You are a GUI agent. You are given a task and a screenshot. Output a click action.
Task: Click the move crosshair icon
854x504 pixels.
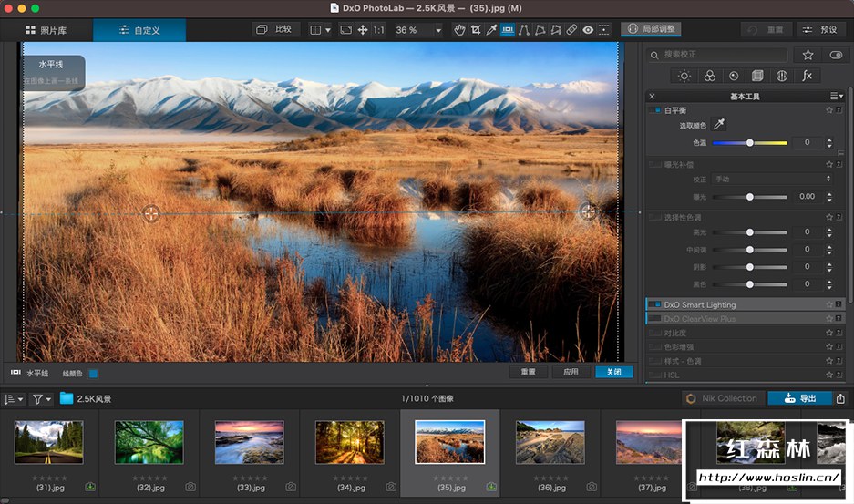(362, 30)
